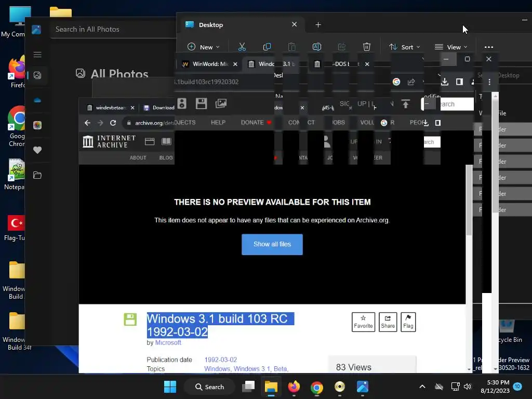Click the Search in All Photos field

point(114,29)
